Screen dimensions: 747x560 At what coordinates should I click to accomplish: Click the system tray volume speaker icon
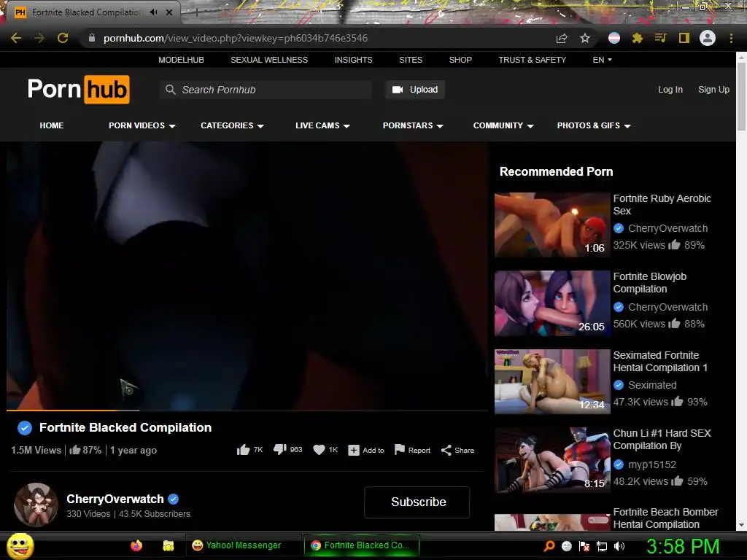coord(619,546)
